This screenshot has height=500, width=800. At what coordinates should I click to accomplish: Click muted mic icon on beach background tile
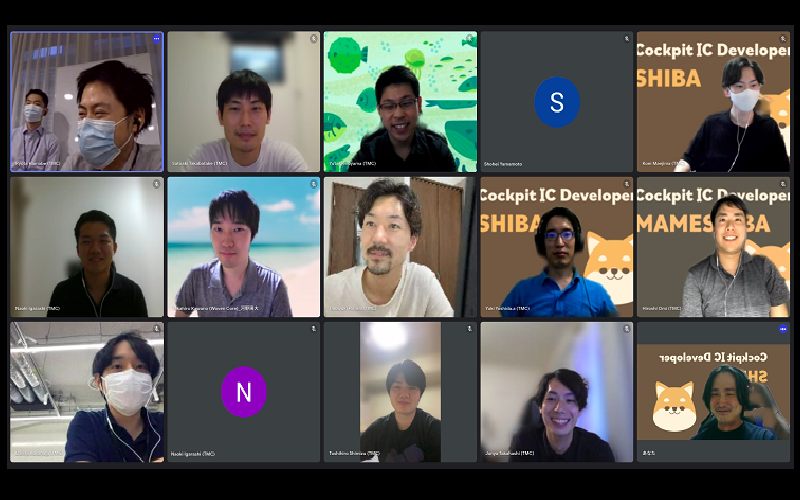[313, 184]
